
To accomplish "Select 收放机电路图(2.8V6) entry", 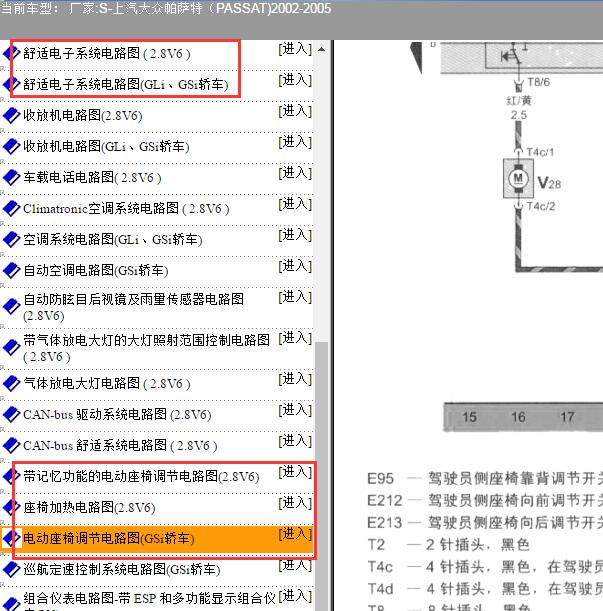I will click(x=83, y=115).
